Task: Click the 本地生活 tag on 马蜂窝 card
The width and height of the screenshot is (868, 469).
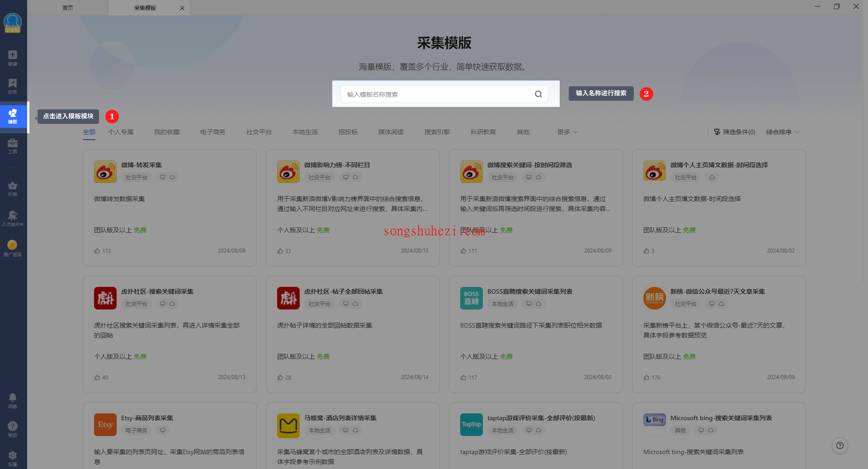Action: point(320,430)
